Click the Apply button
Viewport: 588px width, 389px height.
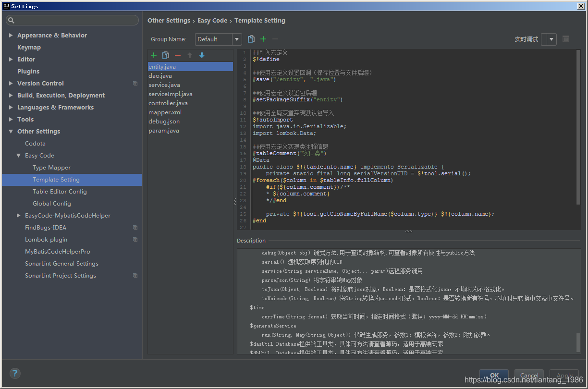[564, 376]
